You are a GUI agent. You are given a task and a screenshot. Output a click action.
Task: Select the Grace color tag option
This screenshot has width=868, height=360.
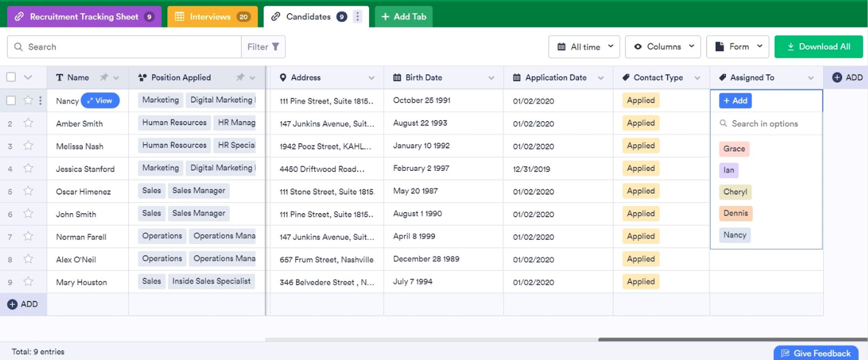734,149
